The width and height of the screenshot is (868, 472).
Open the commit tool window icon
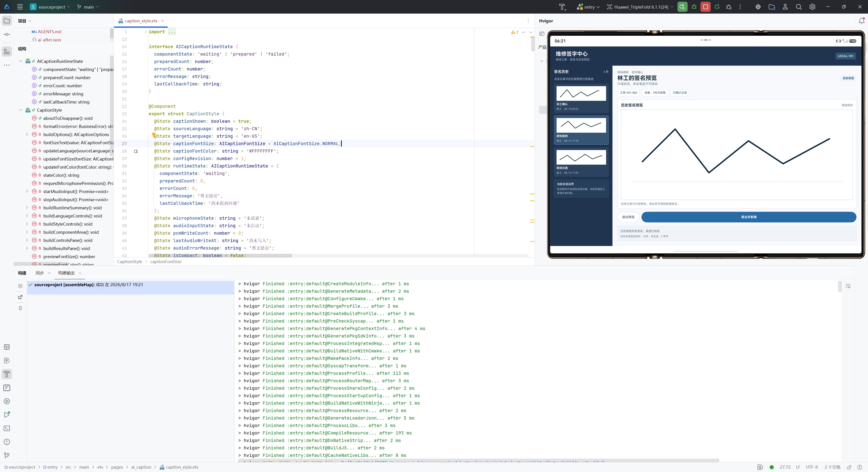[7, 34]
